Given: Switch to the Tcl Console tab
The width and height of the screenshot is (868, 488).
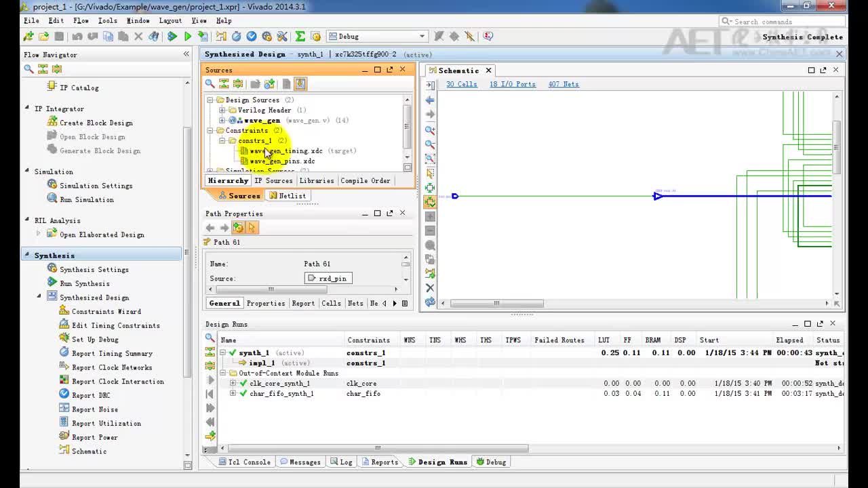Looking at the screenshot, I should point(244,462).
